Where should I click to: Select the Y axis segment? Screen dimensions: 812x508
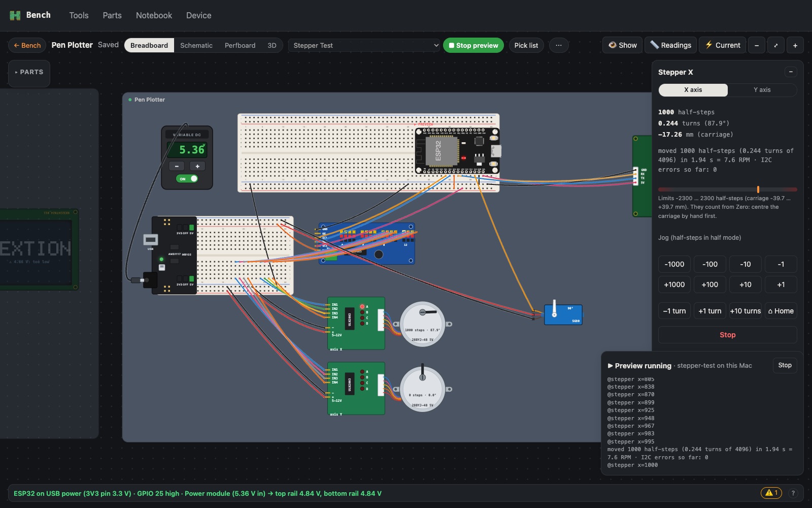click(762, 90)
